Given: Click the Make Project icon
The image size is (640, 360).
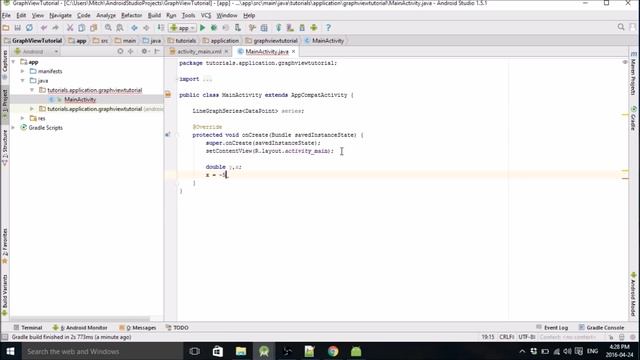Looking at the screenshot, I should (161, 28).
